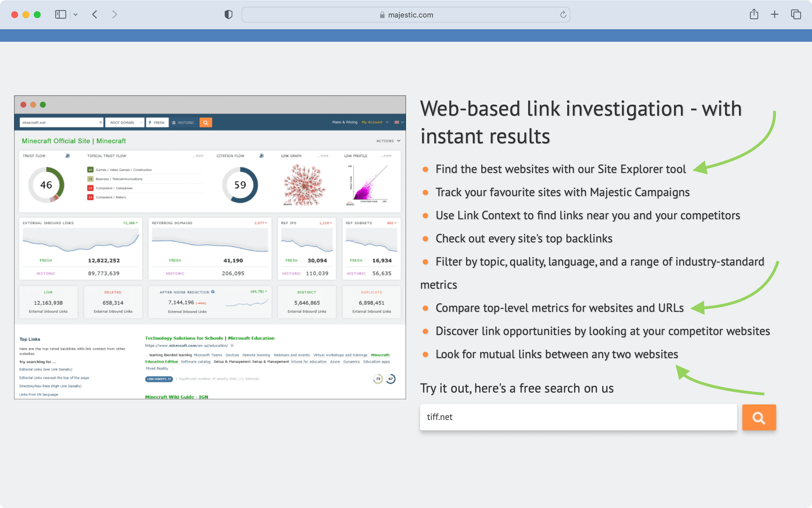Click the heading 'Web-based link investigation'

pos(581,122)
